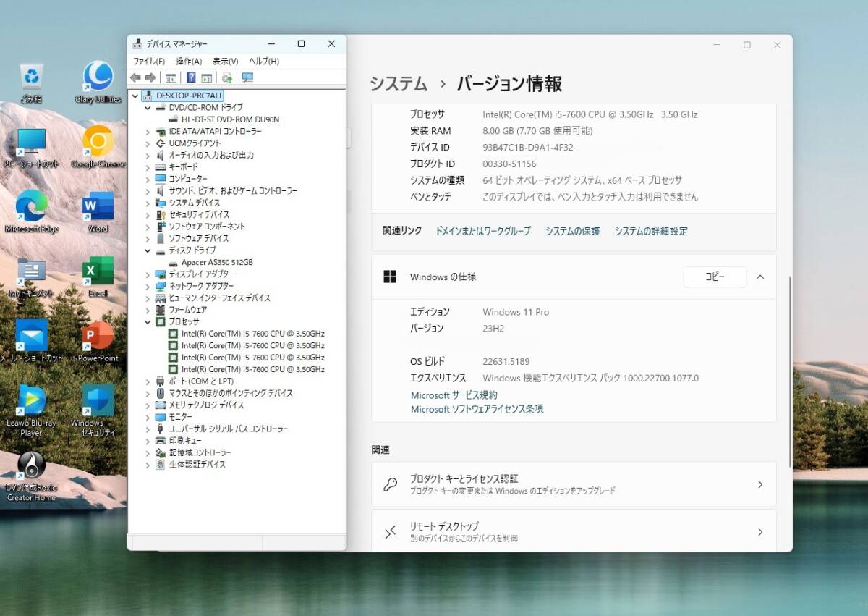Collapse the プロセッサ node
Viewport: 868px width, 616px height.
point(148,321)
